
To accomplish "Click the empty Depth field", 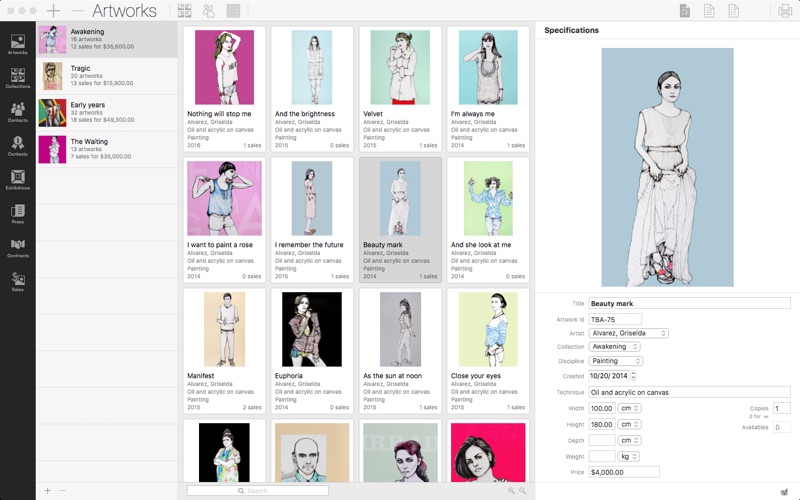I will tap(602, 440).
